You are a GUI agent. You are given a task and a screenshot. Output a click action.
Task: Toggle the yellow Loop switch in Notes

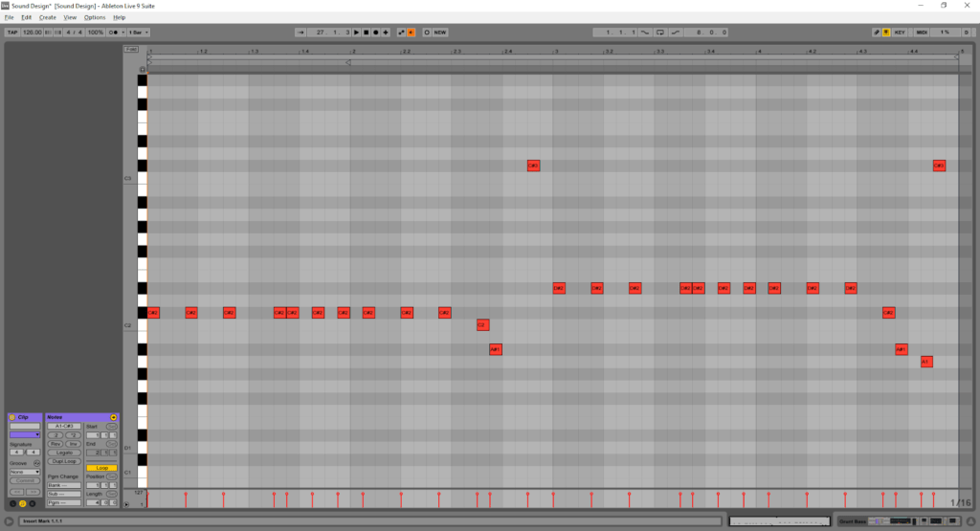pos(101,468)
